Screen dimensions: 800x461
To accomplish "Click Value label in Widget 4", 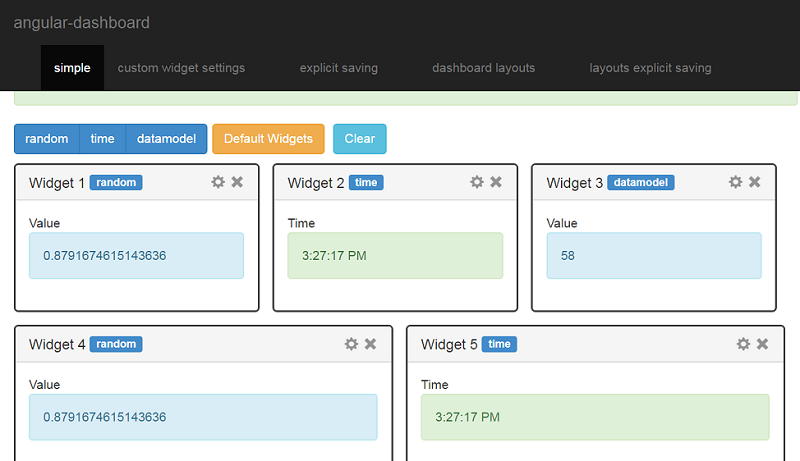I will pos(44,385).
